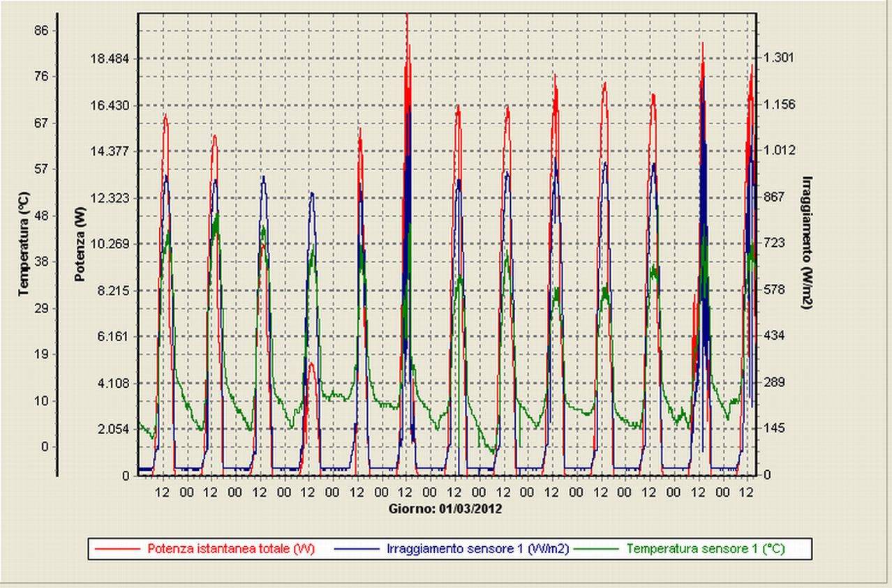
Task: Select the 'Temperatura sensore 1 (°C)' legend text
Action: [705, 549]
